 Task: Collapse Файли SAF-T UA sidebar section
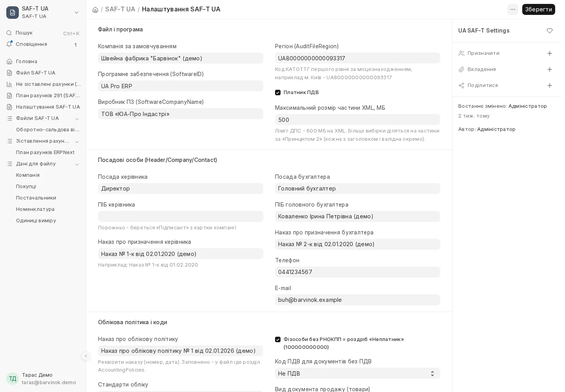(x=77, y=118)
